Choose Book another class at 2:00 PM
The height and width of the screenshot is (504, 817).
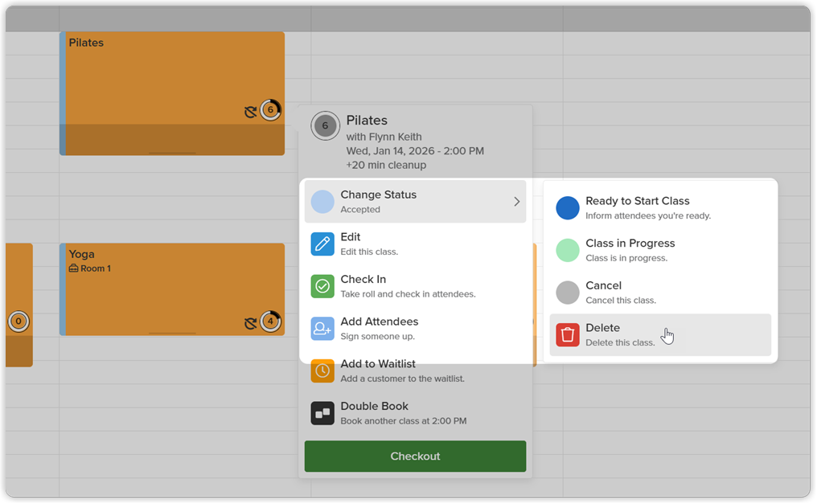(x=415, y=413)
